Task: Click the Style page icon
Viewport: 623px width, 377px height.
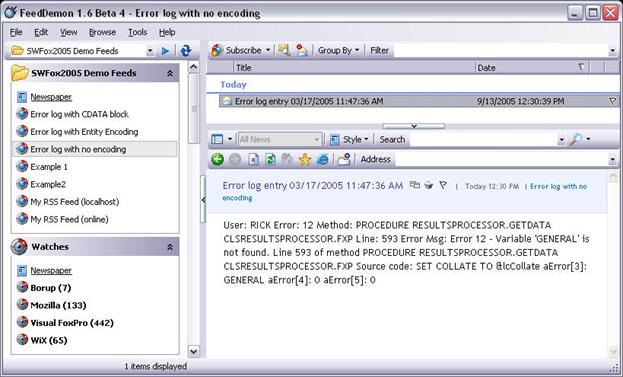Action: (x=335, y=139)
